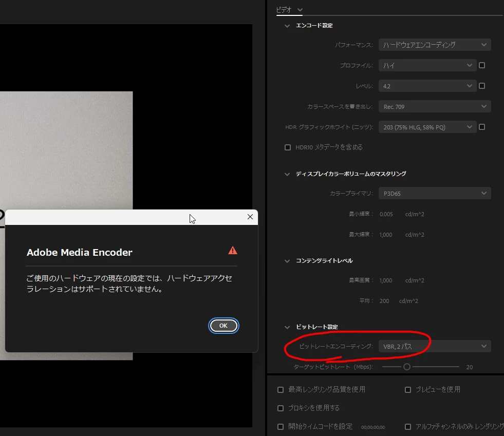Click the 最小輝度 value 0.005
504x436 pixels.
pyautogui.click(x=386, y=214)
